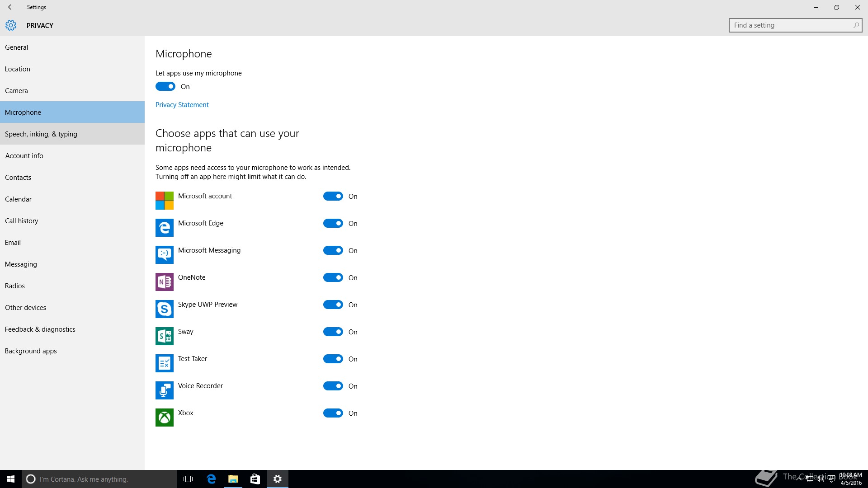Click the back arrow in Settings
The height and width of the screenshot is (488, 868).
click(11, 7)
